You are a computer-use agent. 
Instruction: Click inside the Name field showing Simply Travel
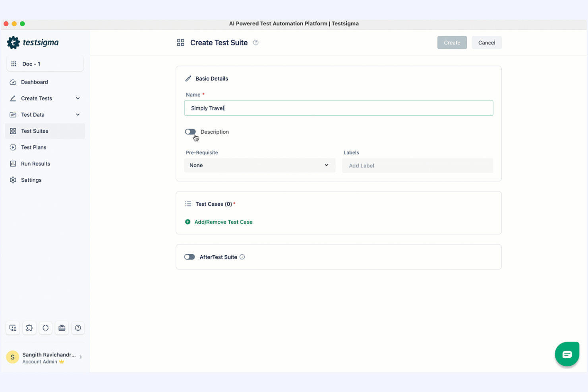pyautogui.click(x=338, y=108)
